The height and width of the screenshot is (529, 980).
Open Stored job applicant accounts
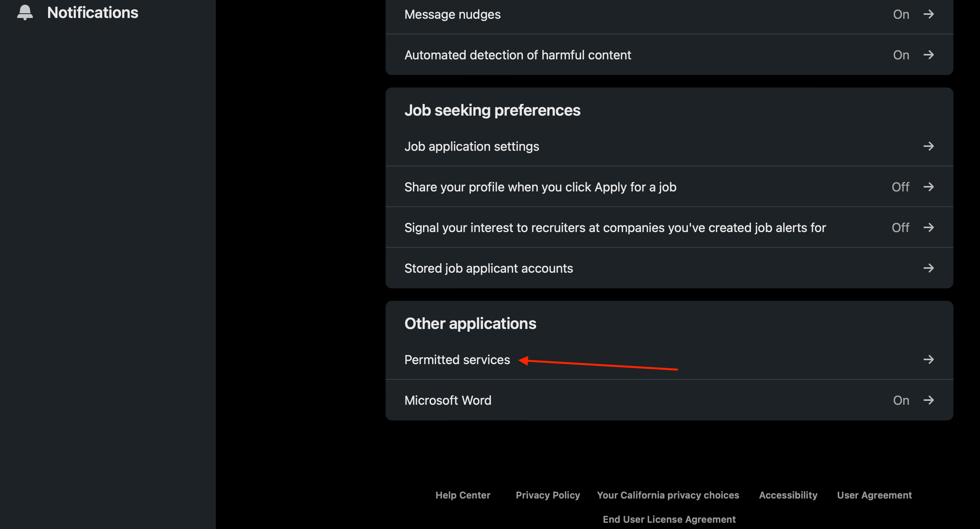tap(669, 268)
